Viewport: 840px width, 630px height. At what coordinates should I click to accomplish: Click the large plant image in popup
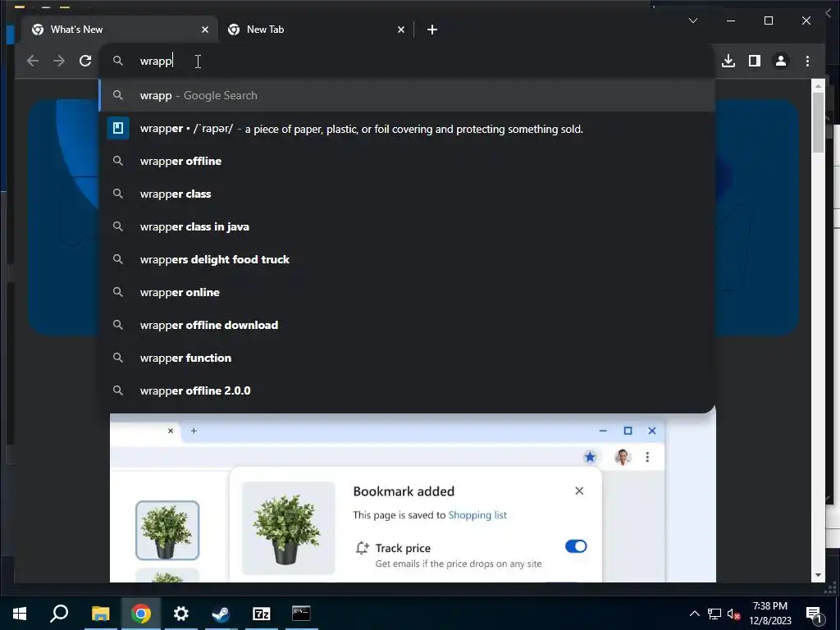tap(288, 528)
